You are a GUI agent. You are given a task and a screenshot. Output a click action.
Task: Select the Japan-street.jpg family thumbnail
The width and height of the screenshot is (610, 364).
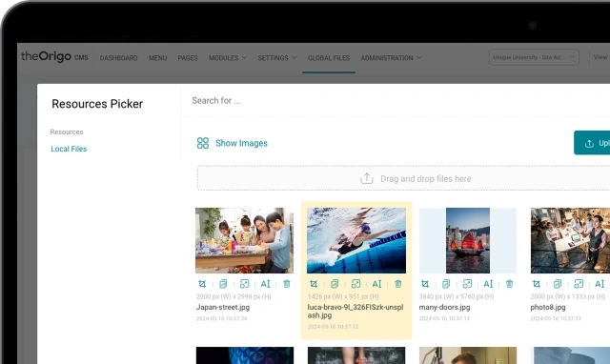tap(244, 240)
